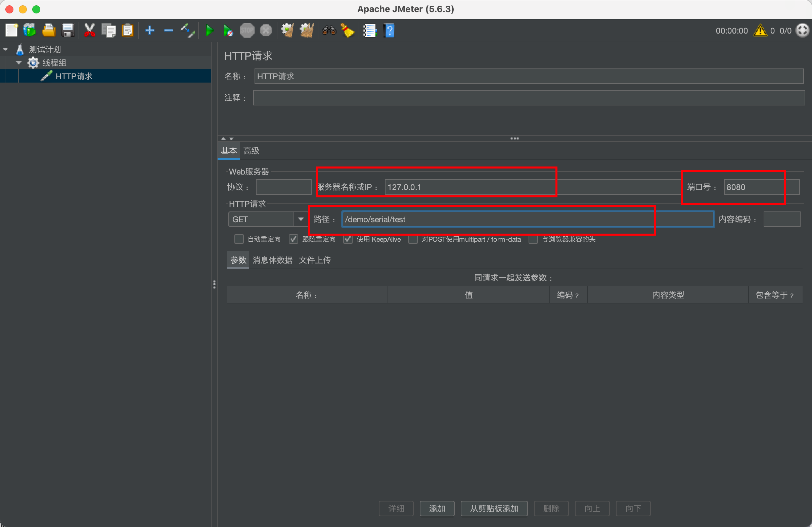Collapse the 线程组 tree node arrow

tap(19, 63)
